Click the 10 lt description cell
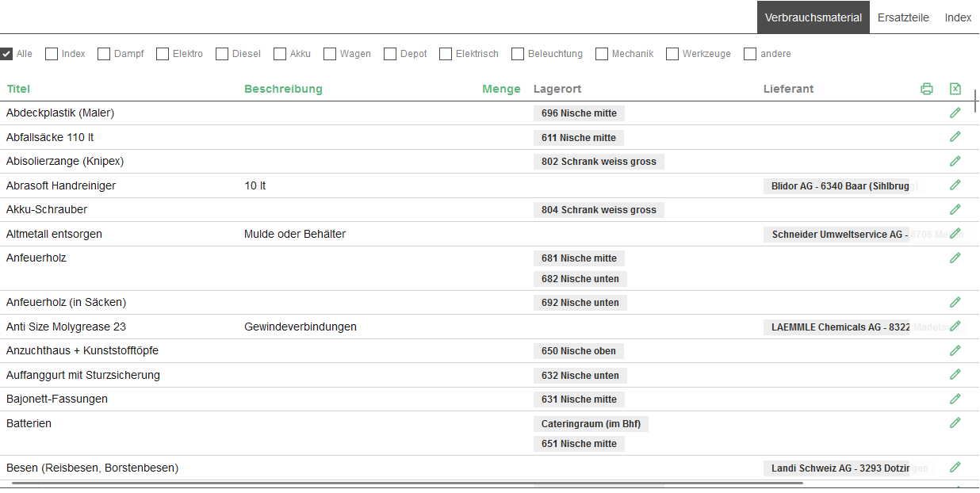The width and height of the screenshot is (980, 493). (255, 185)
